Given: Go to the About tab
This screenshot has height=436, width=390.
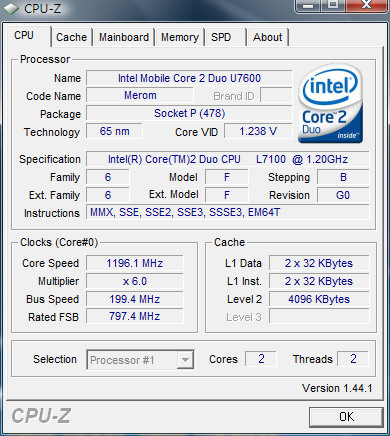Looking at the screenshot, I should click(268, 37).
